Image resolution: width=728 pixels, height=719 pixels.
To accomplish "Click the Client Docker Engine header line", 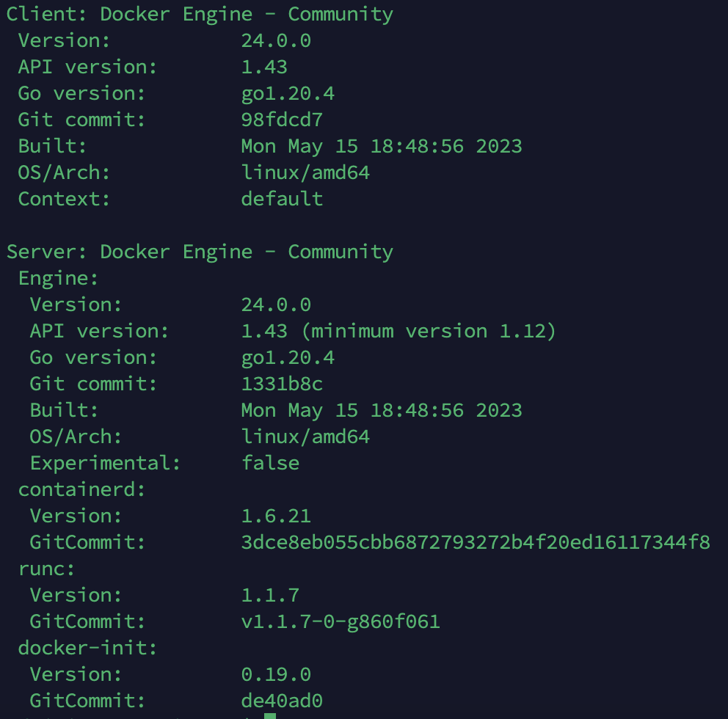I will point(200,15).
